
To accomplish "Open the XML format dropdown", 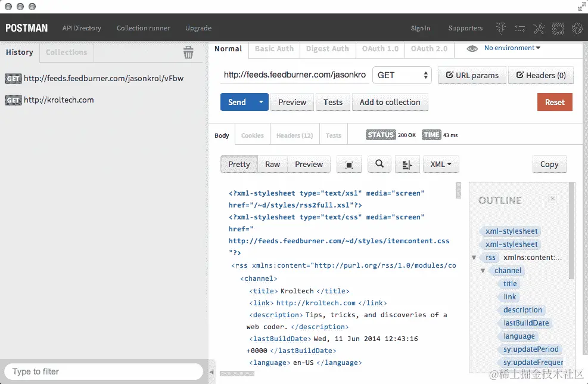I will pos(441,165).
